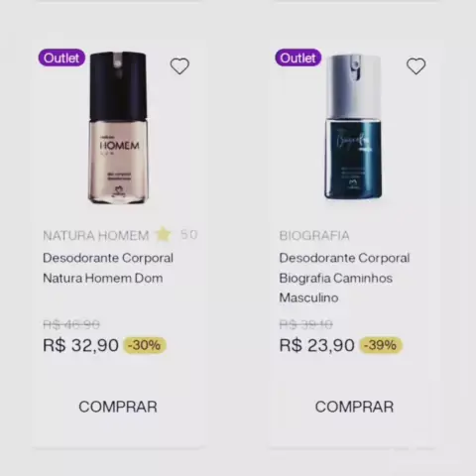
Task: Click the -39% discount tag
Action: [x=381, y=345]
